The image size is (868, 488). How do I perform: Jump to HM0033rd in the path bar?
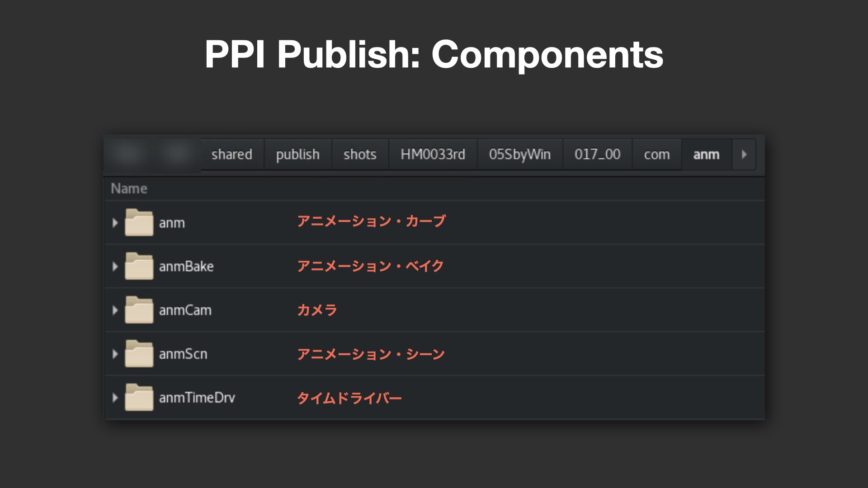point(433,155)
